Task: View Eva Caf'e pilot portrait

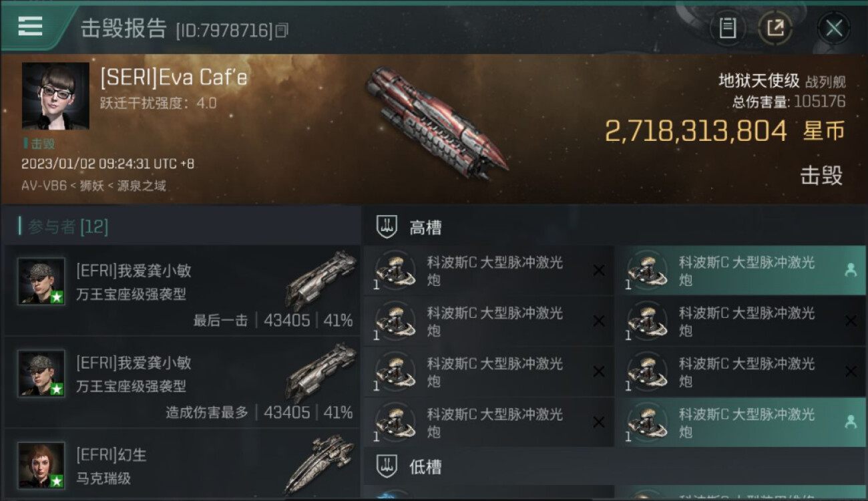Action: [x=55, y=96]
